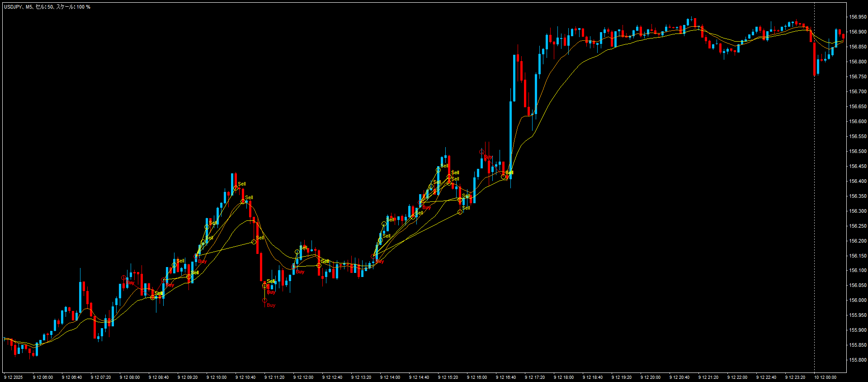
Task: Click the large red candle after the day separator
Action: pyautogui.click(x=815, y=59)
